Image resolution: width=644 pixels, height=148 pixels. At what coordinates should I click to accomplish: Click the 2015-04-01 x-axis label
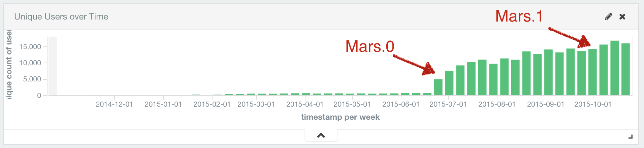click(x=305, y=104)
